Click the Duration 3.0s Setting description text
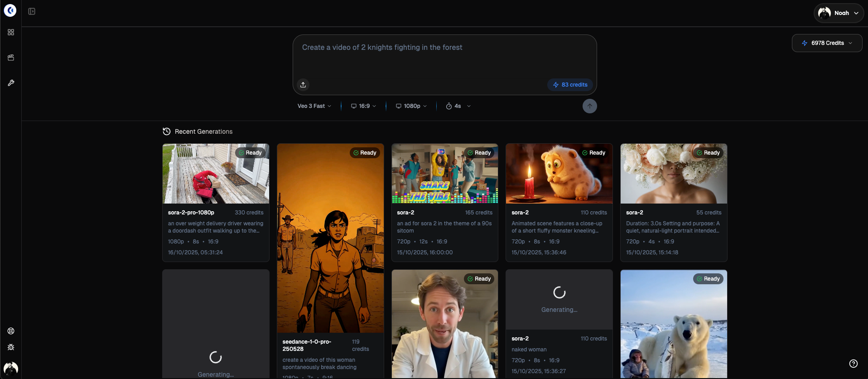868x379 pixels. (673, 227)
